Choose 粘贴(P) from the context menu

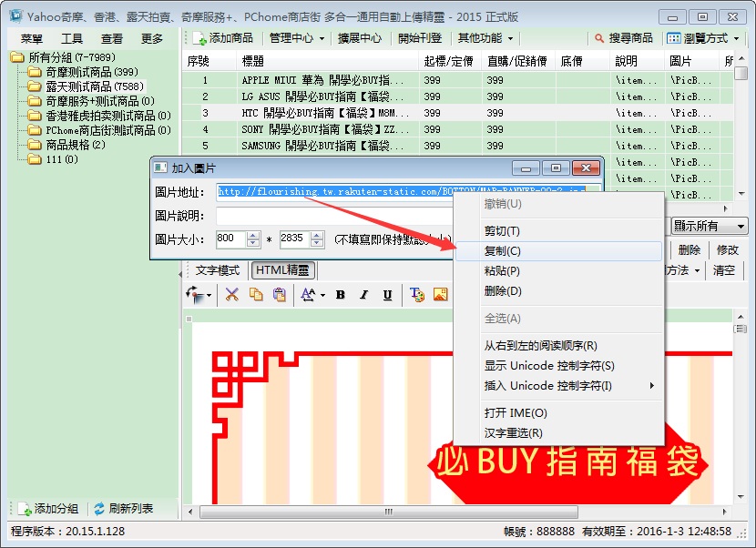point(559,271)
